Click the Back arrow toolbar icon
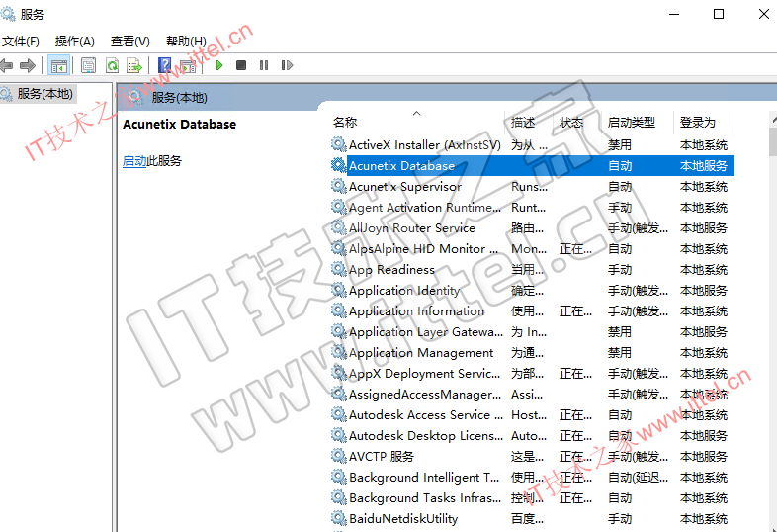This screenshot has height=532, width=777. [6, 65]
